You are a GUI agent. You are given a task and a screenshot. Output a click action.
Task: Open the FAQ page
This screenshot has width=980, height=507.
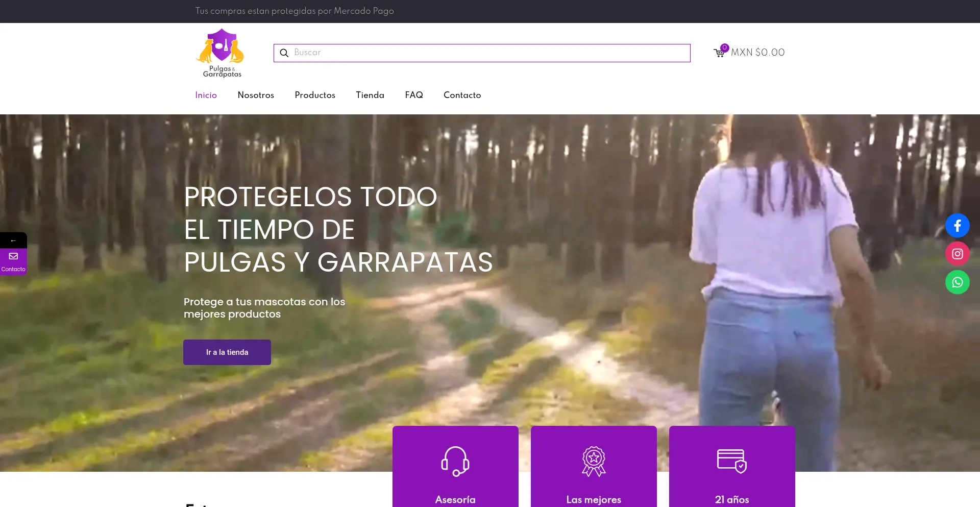(414, 95)
